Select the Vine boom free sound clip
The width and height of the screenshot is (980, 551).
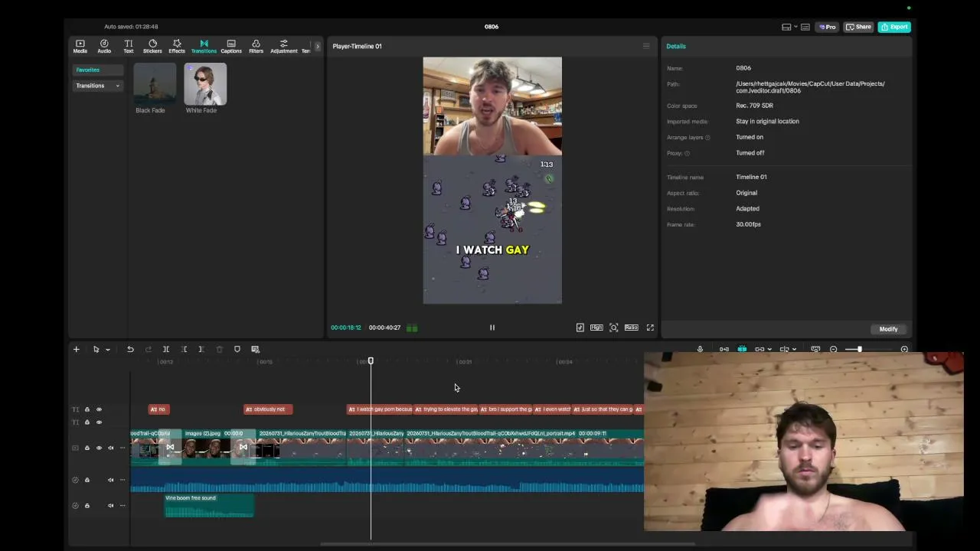click(209, 505)
